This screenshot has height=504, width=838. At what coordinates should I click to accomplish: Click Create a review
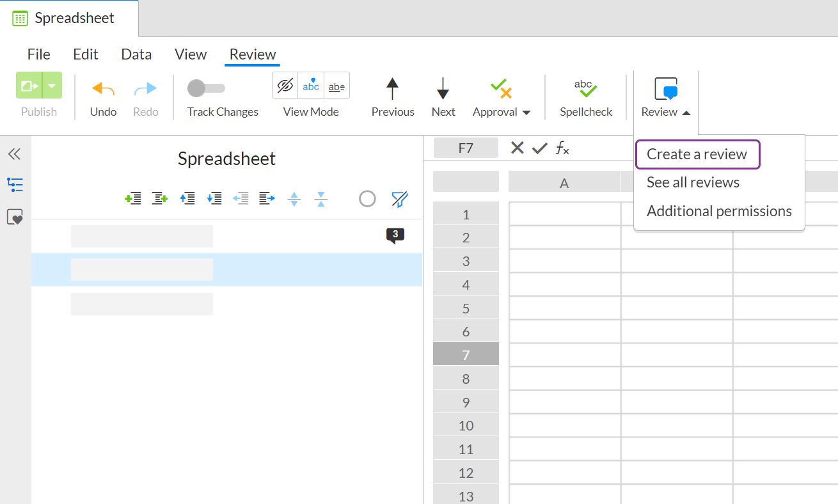click(x=697, y=154)
